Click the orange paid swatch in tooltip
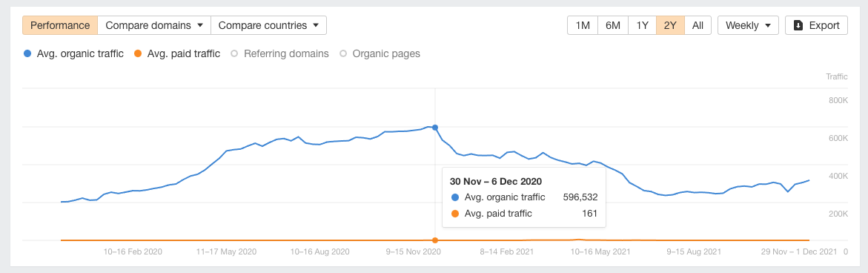 pyautogui.click(x=455, y=214)
